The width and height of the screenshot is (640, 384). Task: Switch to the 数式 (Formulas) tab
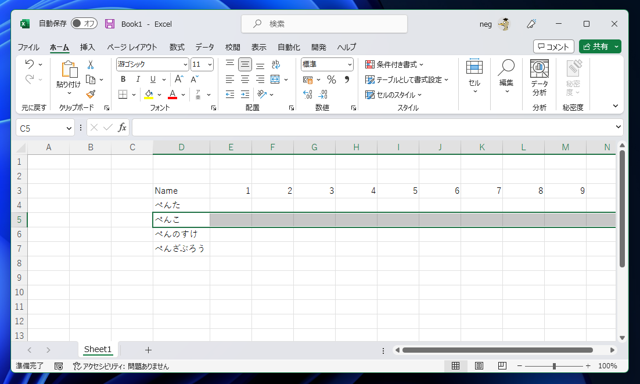[x=177, y=47]
